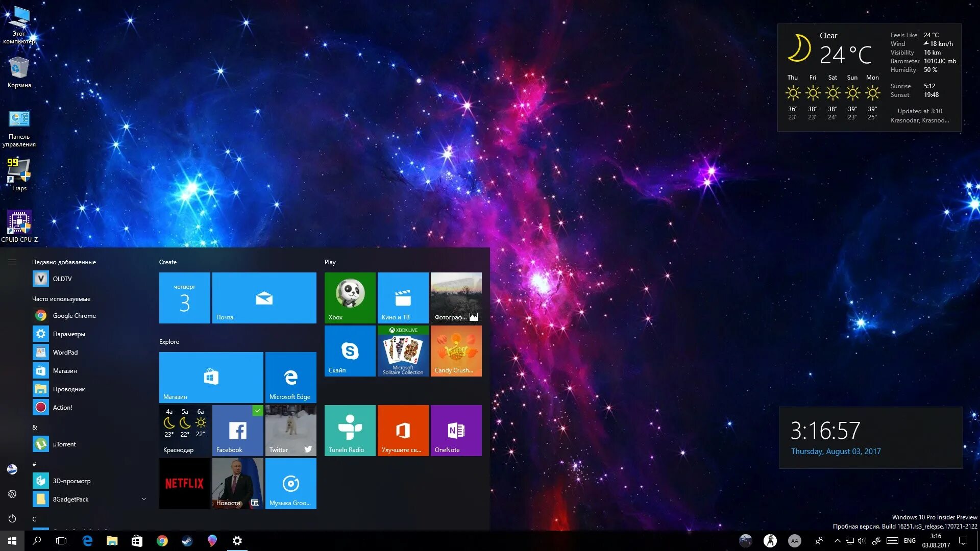Open the Settings gear in the Start menu sidebar
980x551 pixels.
[12, 494]
